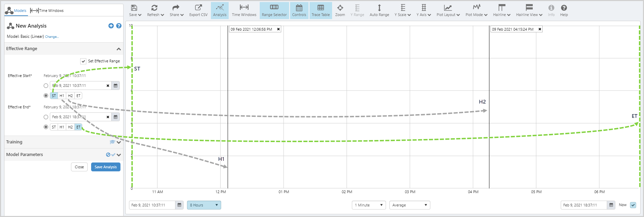Open the Time Windows tool in toolbar
644x217 pixels.
(x=244, y=10)
